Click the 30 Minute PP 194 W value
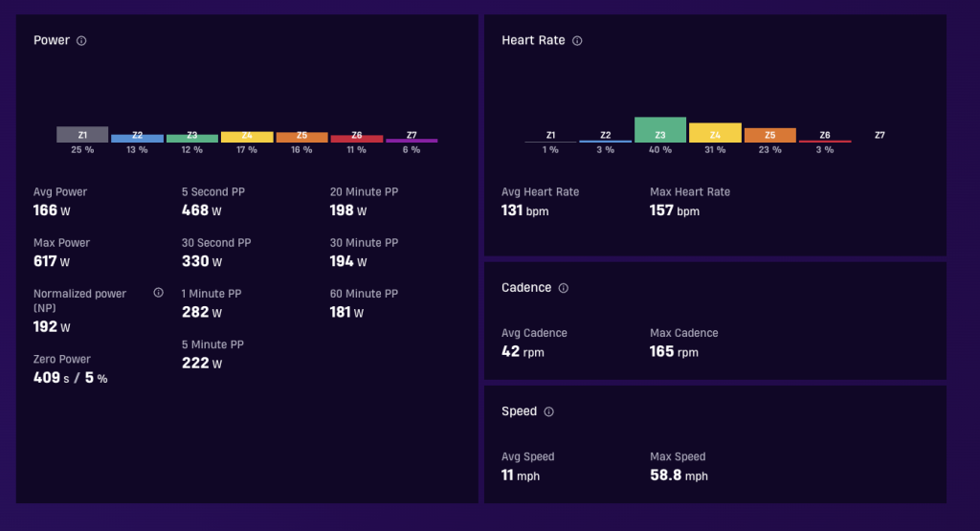This screenshot has height=531, width=980. [x=348, y=261]
